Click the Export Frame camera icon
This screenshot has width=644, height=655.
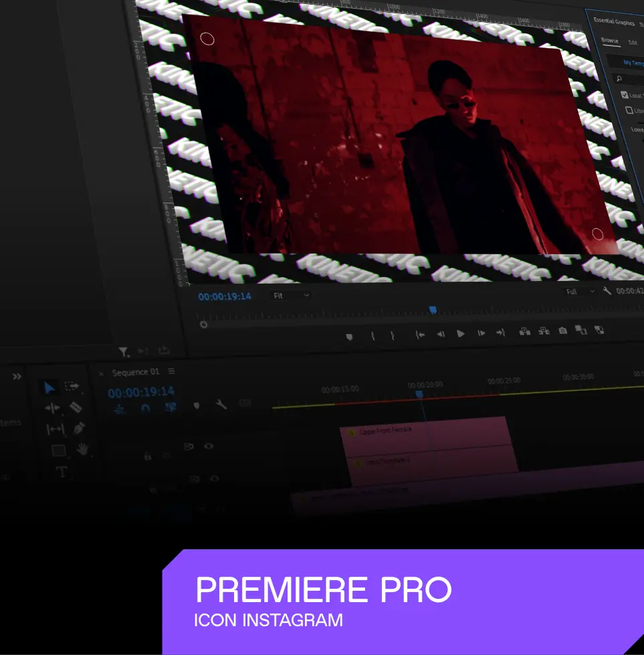(563, 331)
